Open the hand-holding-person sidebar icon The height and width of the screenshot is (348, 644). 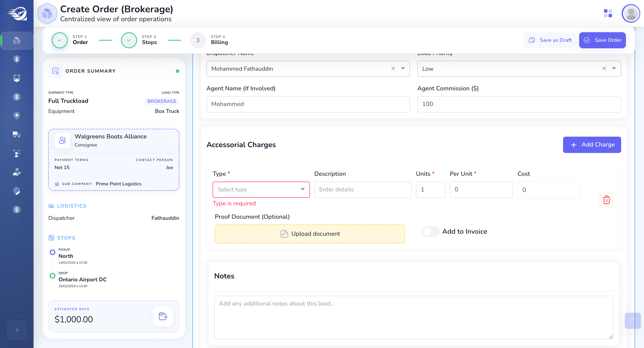point(17,172)
